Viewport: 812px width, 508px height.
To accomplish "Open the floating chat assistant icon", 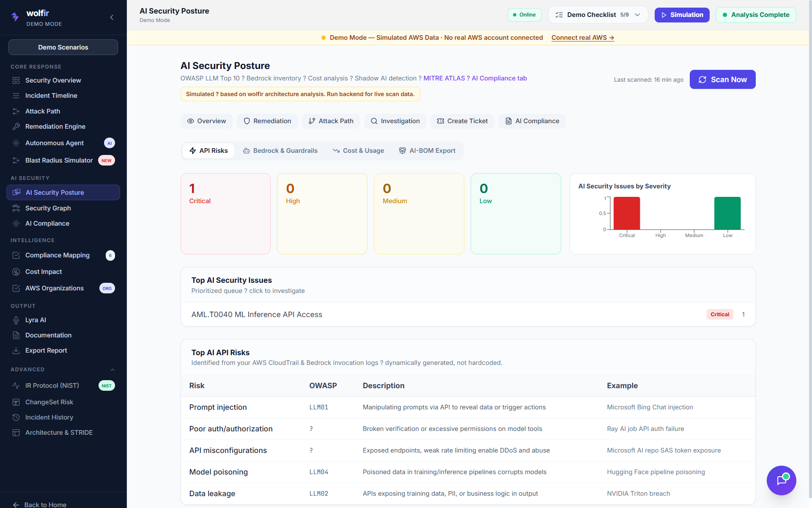I will pos(781,480).
